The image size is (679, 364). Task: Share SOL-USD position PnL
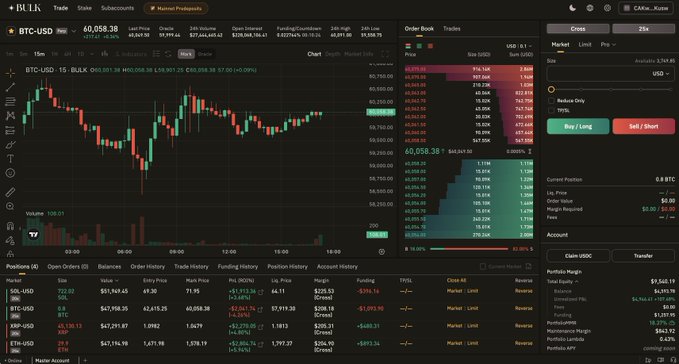click(261, 292)
